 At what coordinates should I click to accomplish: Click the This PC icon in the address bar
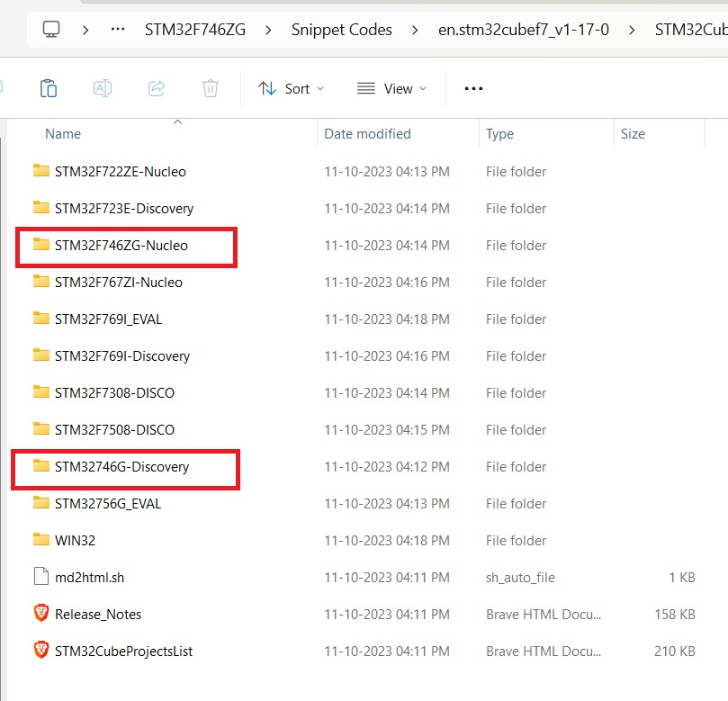coord(50,29)
